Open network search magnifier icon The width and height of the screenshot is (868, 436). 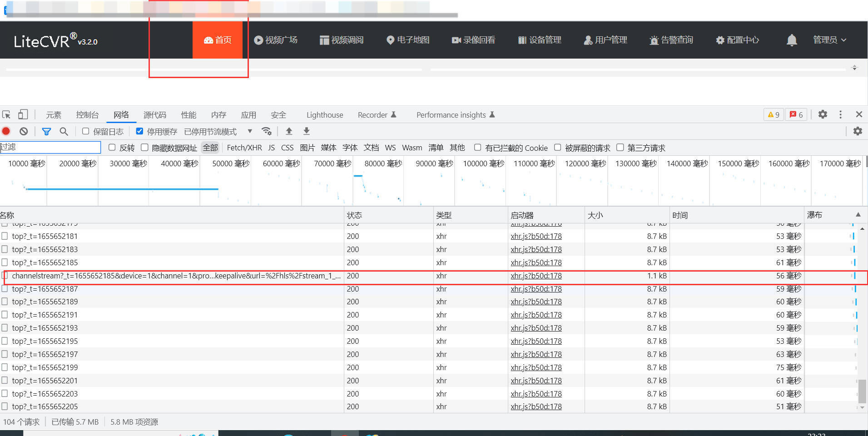(64, 131)
